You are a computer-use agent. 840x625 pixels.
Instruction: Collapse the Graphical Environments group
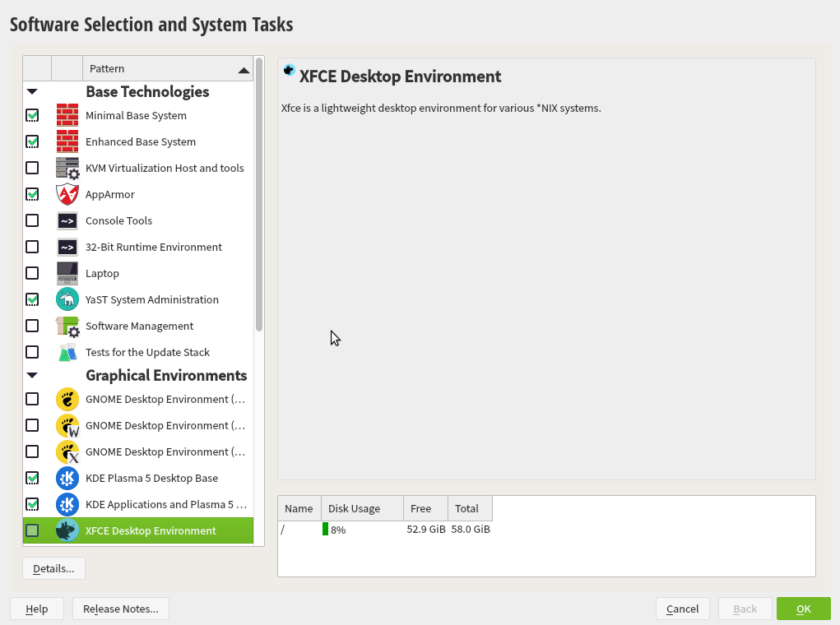[32, 376]
